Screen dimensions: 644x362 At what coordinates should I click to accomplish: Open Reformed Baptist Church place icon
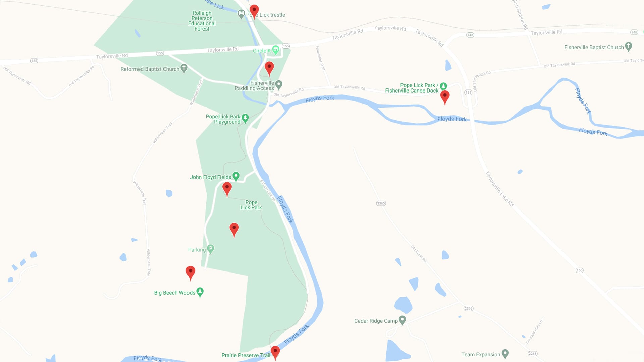point(184,68)
